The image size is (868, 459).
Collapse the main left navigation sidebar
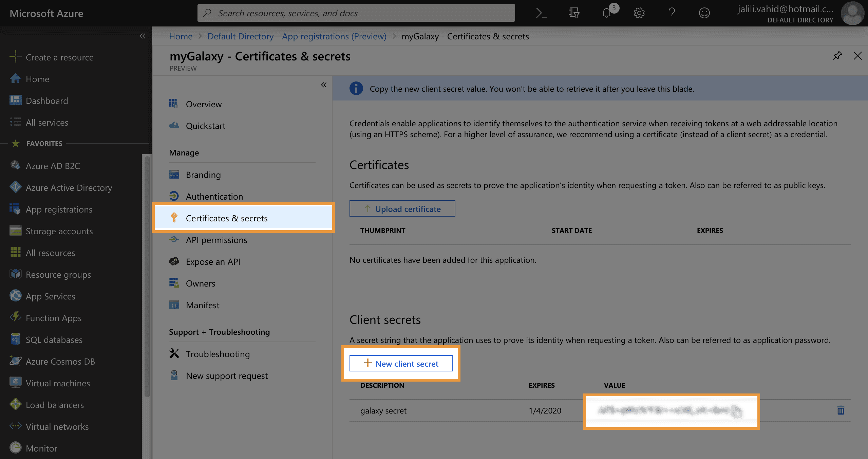tap(143, 36)
